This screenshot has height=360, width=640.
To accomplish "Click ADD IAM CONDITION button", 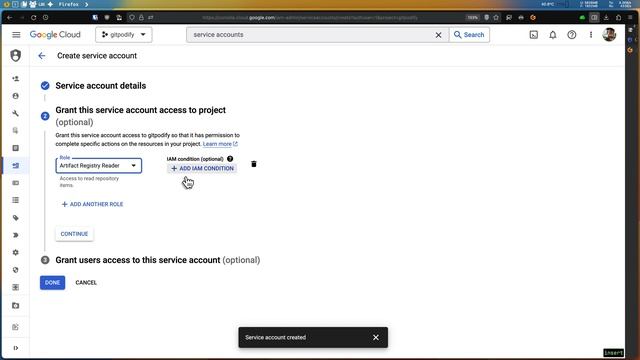I will [202, 168].
